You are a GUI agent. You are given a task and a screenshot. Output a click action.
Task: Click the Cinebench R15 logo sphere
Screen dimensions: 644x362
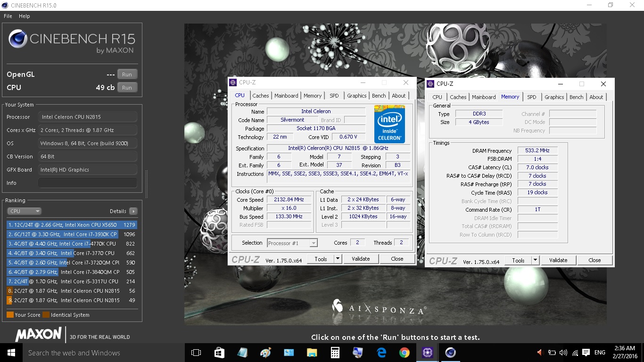pos(17,39)
